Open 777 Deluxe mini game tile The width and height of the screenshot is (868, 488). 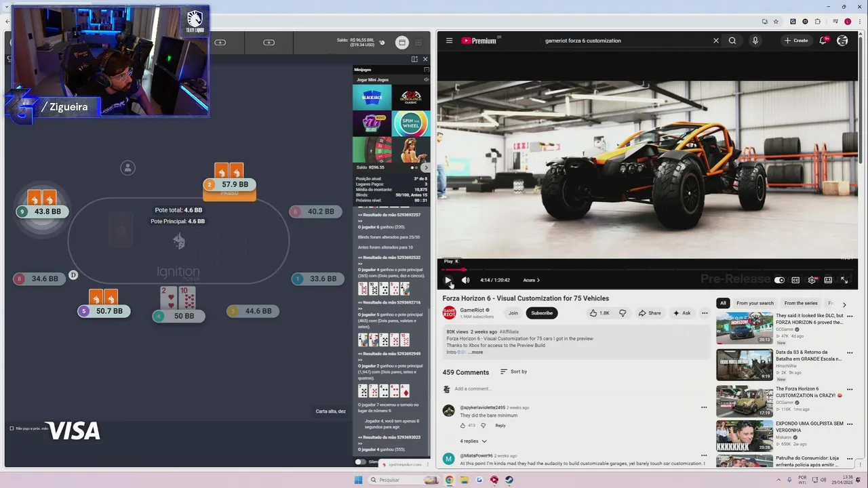coord(372,123)
